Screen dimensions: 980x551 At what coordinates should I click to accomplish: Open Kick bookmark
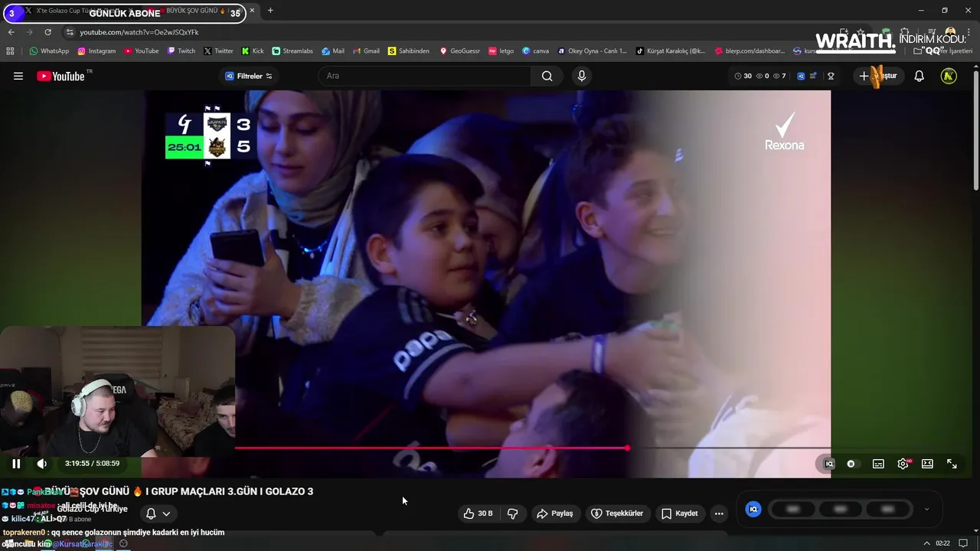(x=253, y=51)
